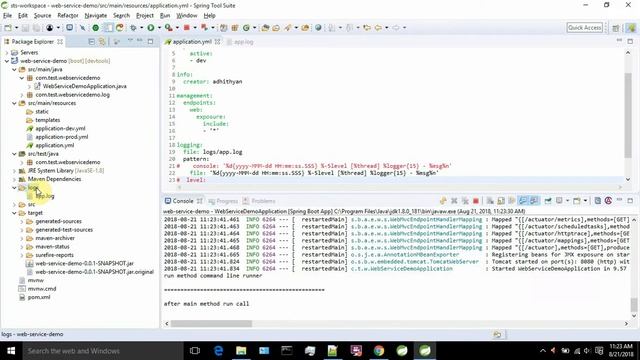640x360 pixels.
Task: Open the Run button dropdown arrow
Action: pyautogui.click(x=159, y=28)
